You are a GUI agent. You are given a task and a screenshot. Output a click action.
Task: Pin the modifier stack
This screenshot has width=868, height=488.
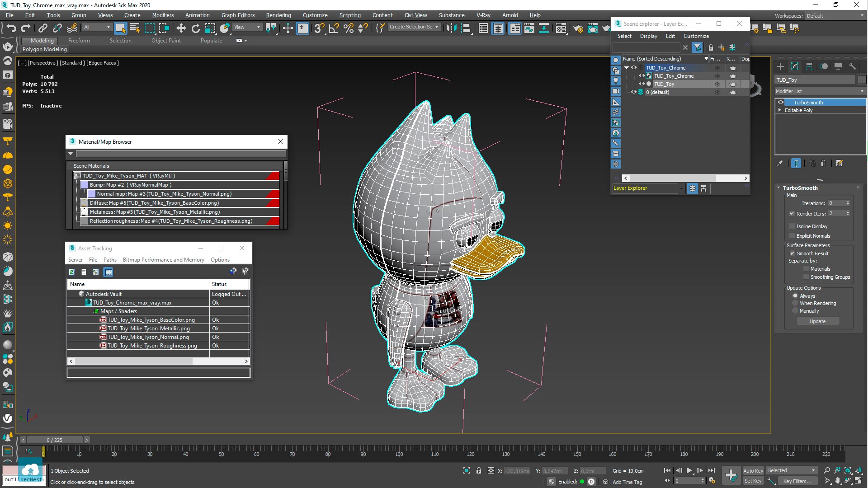coord(780,164)
